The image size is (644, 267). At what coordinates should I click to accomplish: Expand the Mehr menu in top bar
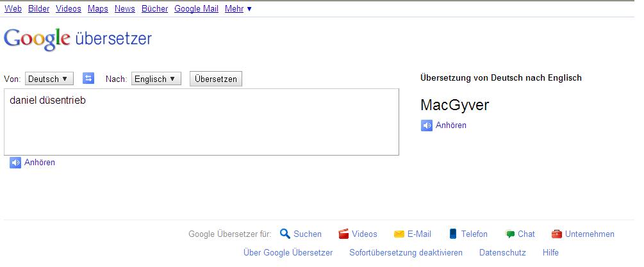tap(238, 9)
